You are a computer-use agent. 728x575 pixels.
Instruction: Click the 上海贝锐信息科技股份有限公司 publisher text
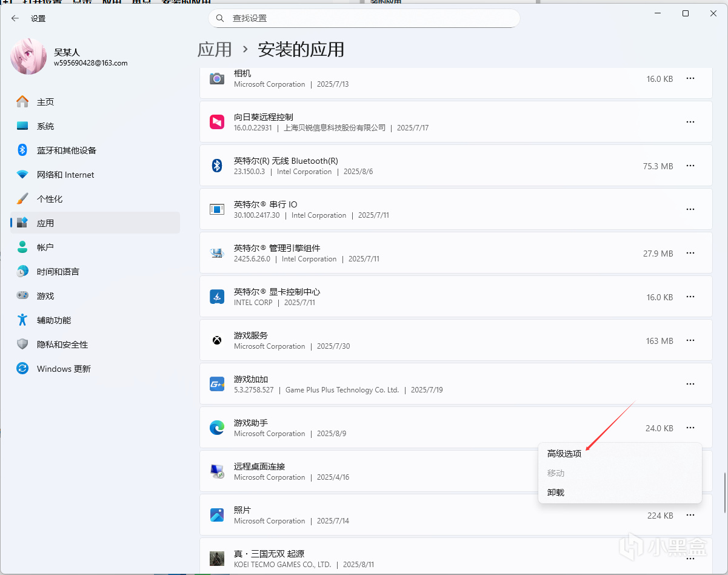pos(336,128)
